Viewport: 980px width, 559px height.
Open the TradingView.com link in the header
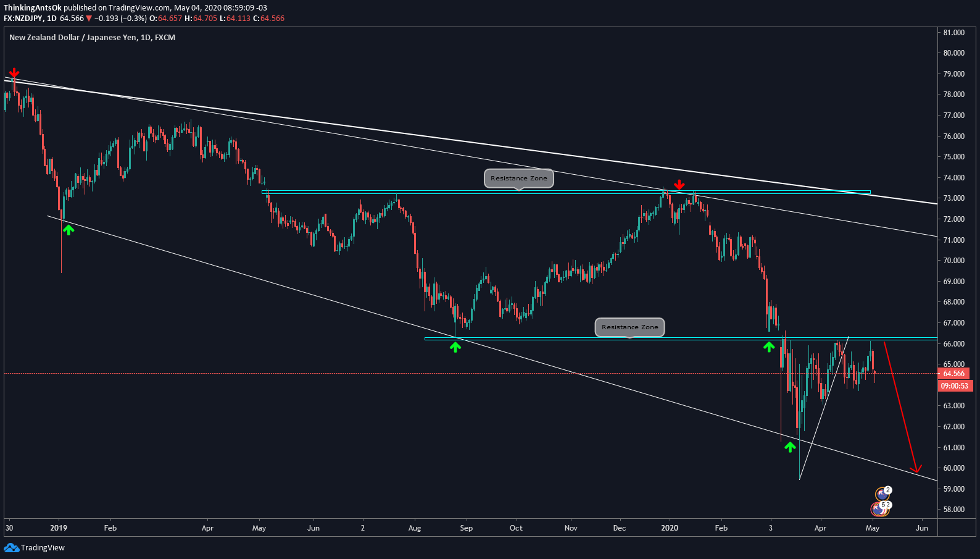(139, 8)
